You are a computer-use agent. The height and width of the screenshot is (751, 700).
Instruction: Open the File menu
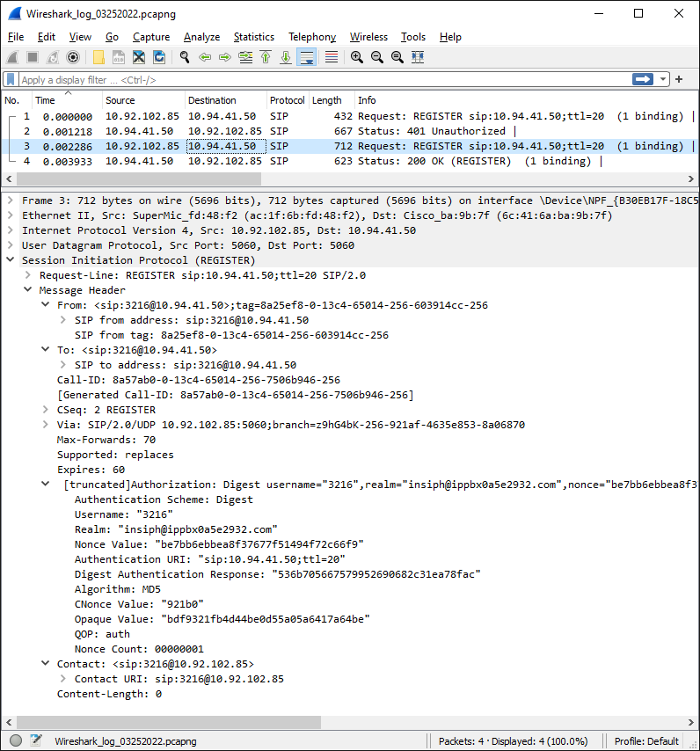[x=16, y=37]
